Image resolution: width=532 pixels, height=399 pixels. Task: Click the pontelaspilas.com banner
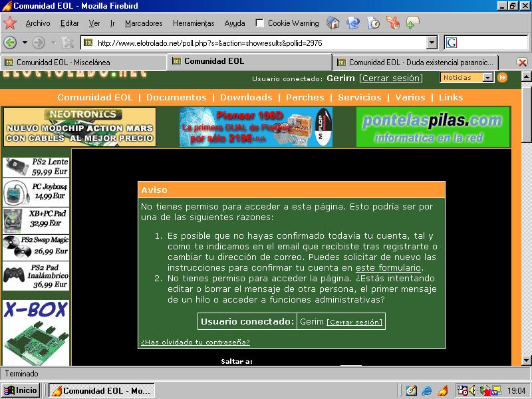[x=433, y=127]
